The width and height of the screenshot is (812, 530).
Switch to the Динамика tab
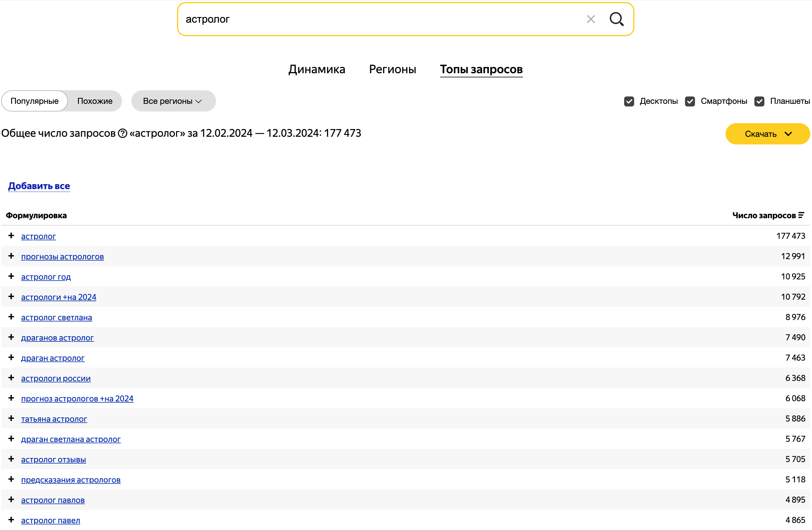[x=316, y=69]
